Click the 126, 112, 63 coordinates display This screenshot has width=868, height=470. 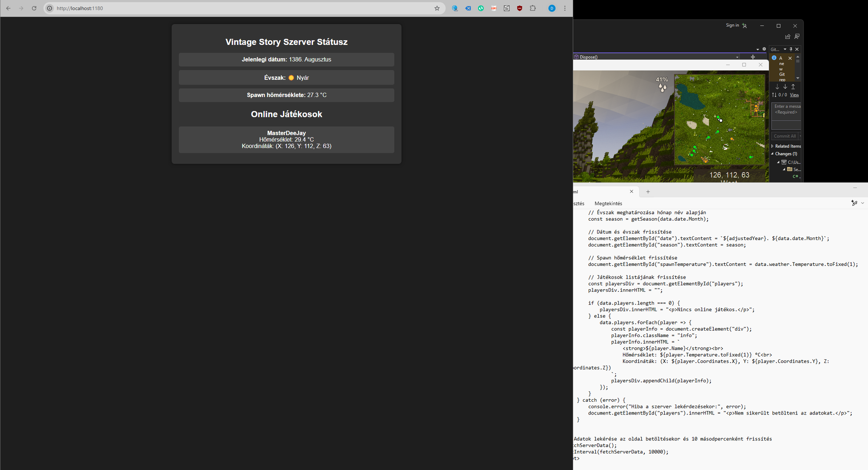[729, 175]
